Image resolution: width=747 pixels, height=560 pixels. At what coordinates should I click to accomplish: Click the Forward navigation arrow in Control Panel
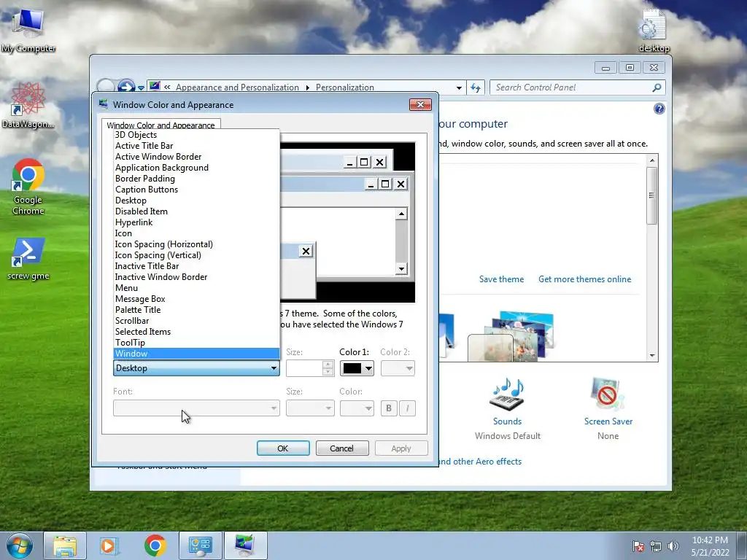coord(126,86)
